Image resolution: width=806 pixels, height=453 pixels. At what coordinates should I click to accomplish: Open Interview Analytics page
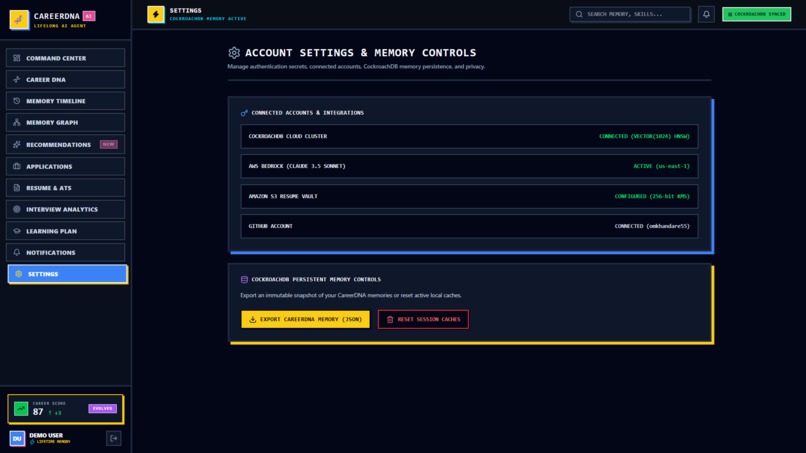[x=65, y=209]
